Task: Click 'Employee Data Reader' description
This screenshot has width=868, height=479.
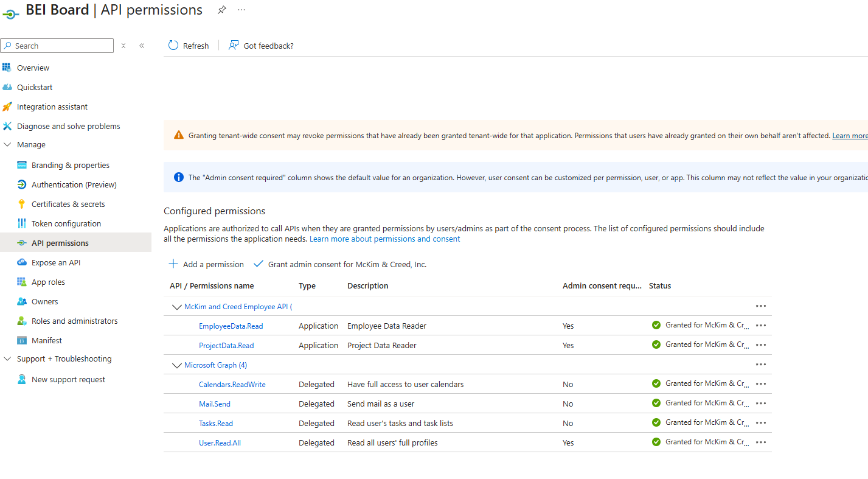Action: click(387, 326)
